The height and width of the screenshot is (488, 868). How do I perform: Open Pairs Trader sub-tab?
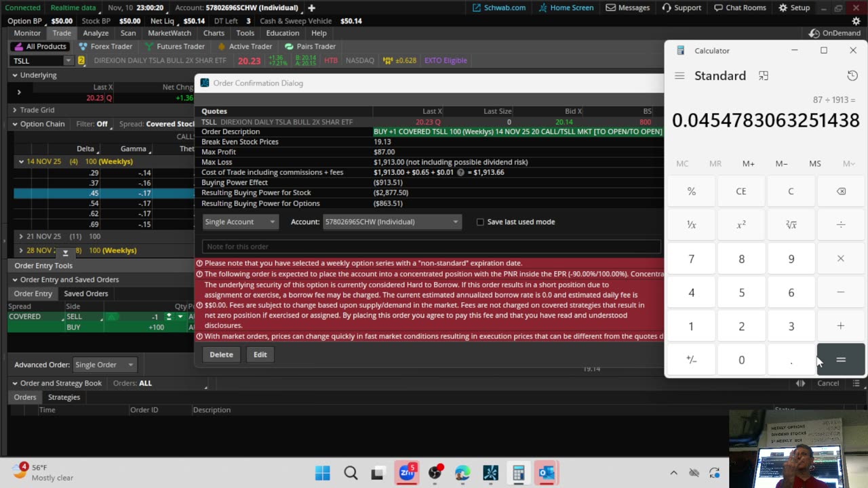coord(310,46)
